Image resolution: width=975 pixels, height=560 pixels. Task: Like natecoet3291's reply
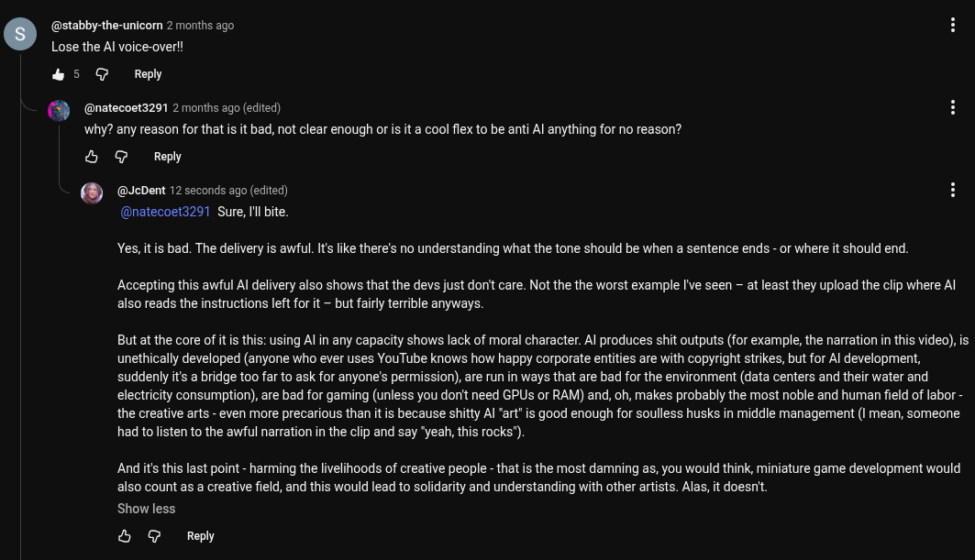(x=92, y=157)
